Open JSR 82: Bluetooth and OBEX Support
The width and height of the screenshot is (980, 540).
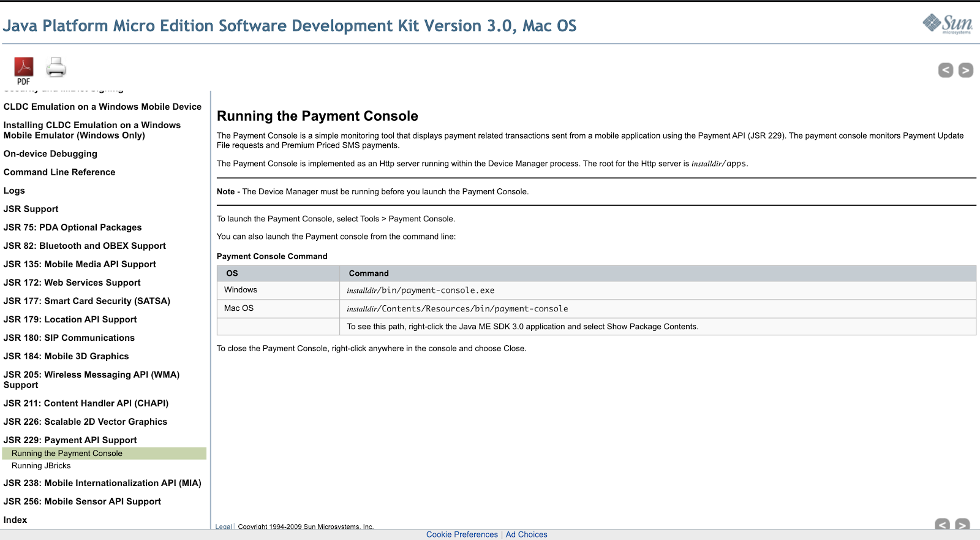click(85, 246)
